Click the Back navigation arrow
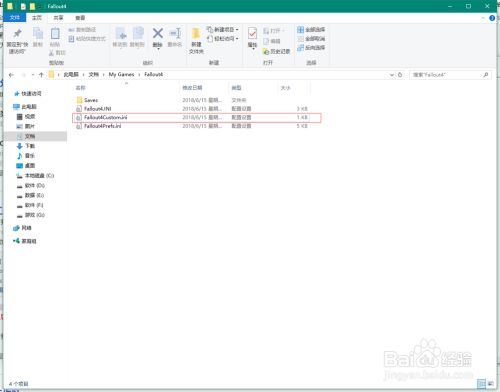Viewport: 500px width, 392px height. coord(11,75)
